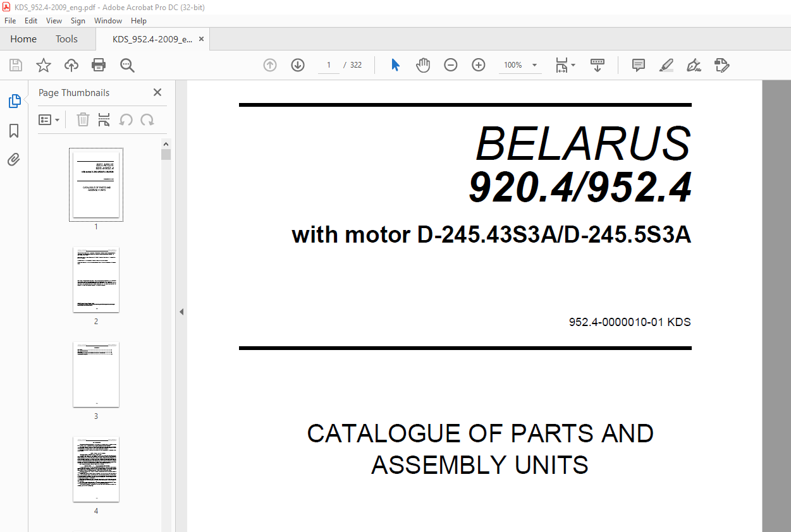Select the Highlight text pen tool
791x532 pixels.
(x=666, y=65)
